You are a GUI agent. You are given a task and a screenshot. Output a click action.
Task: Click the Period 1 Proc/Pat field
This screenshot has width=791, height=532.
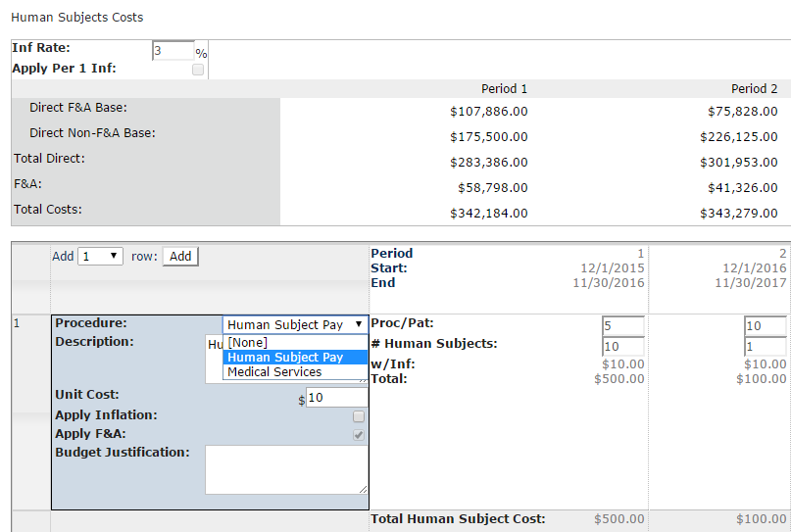coord(622,325)
